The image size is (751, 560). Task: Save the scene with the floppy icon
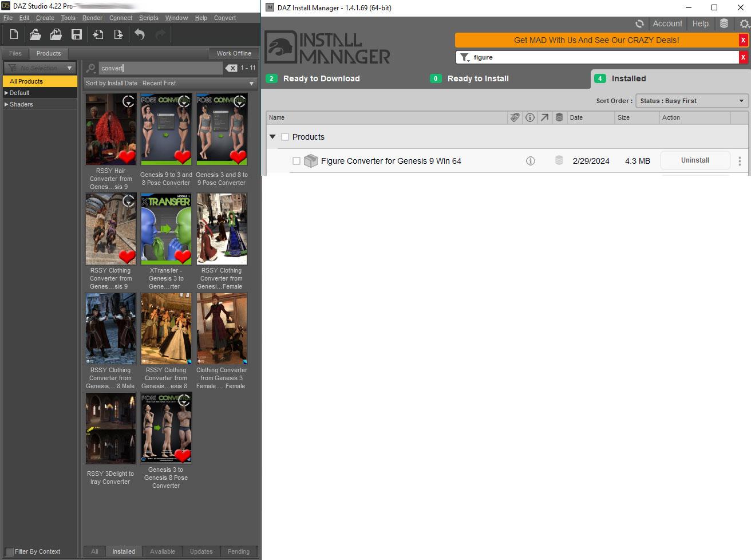pyautogui.click(x=76, y=35)
